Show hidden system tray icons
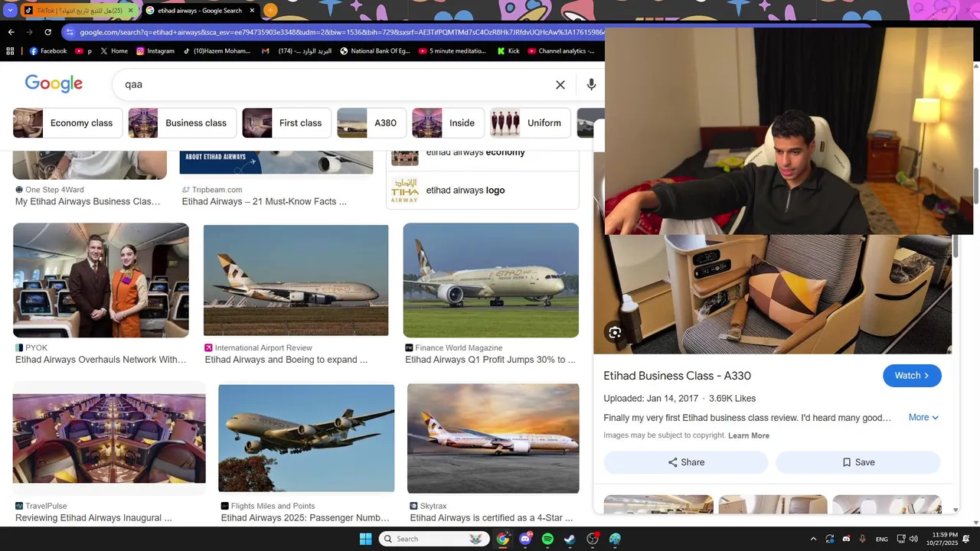This screenshot has height=551, width=980. (813, 539)
